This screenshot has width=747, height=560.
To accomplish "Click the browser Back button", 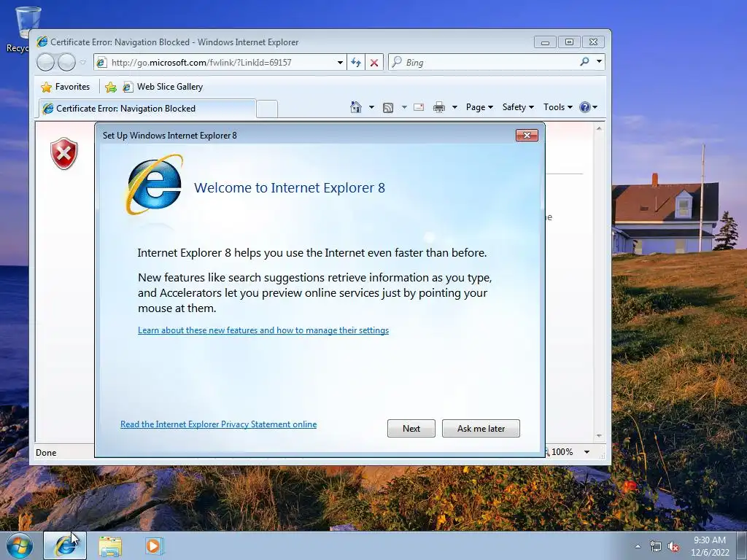I will pos(46,62).
